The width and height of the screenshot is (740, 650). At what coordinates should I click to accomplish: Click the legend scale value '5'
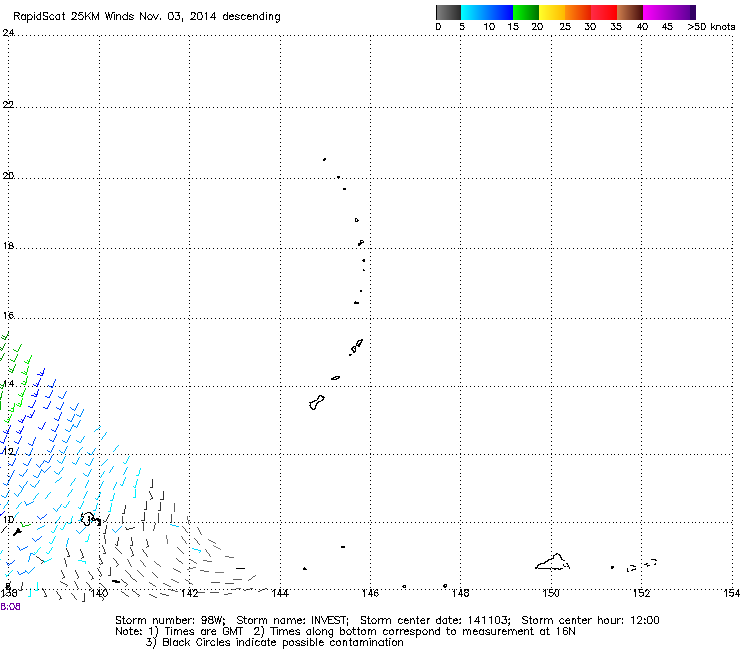[x=462, y=27]
